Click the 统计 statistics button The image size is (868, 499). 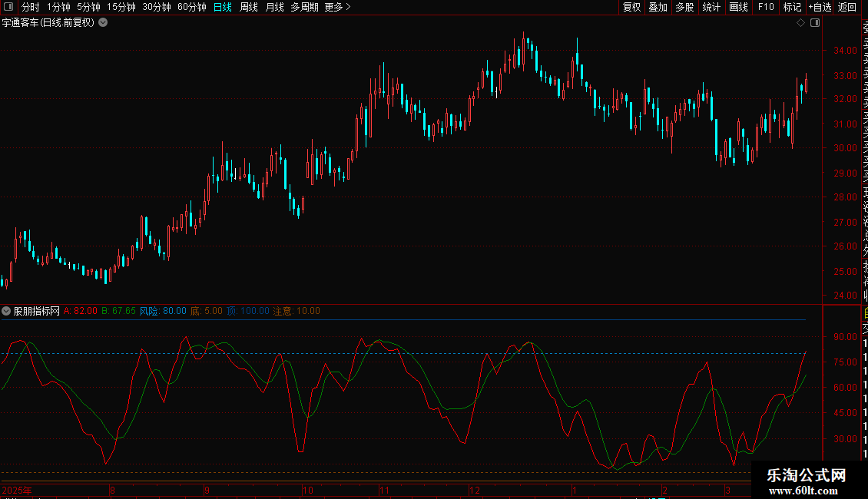coord(711,7)
